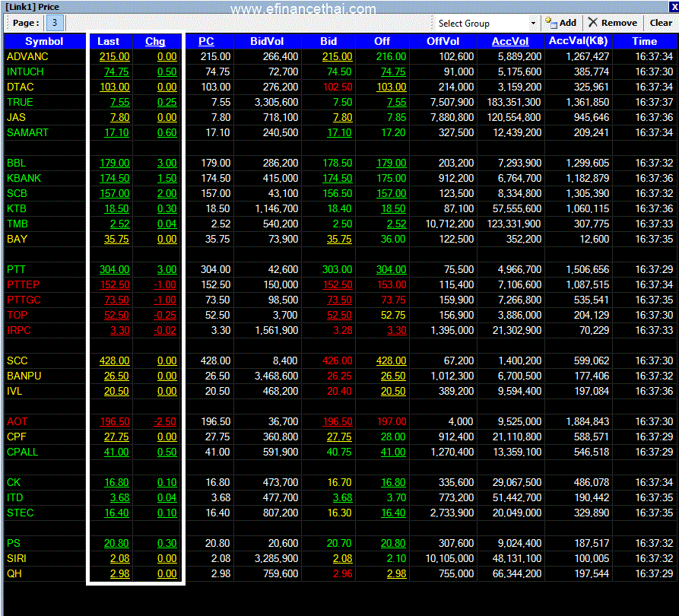Select the STEC symbol
The image size is (679, 616).
(x=20, y=513)
